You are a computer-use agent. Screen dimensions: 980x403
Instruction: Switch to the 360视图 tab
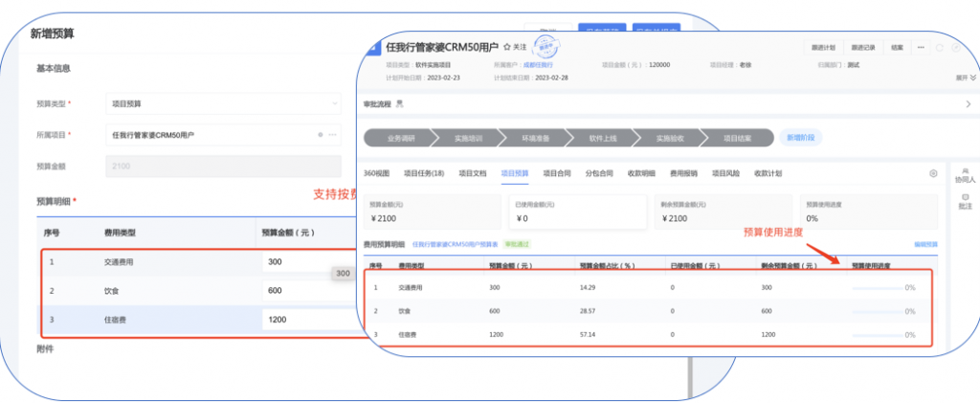click(x=376, y=173)
